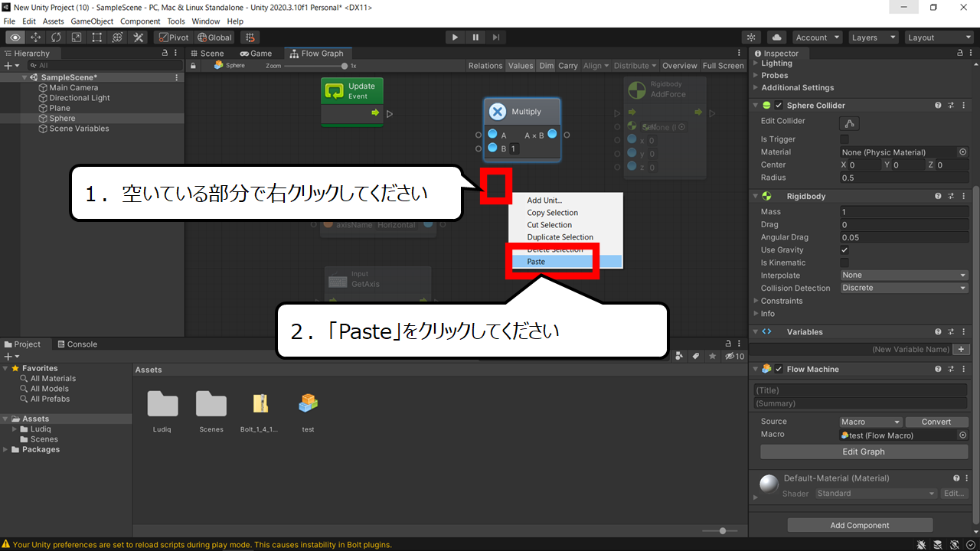This screenshot has width=980, height=551.
Task: Toggle the Flow Graph lock icon
Action: (x=194, y=66)
